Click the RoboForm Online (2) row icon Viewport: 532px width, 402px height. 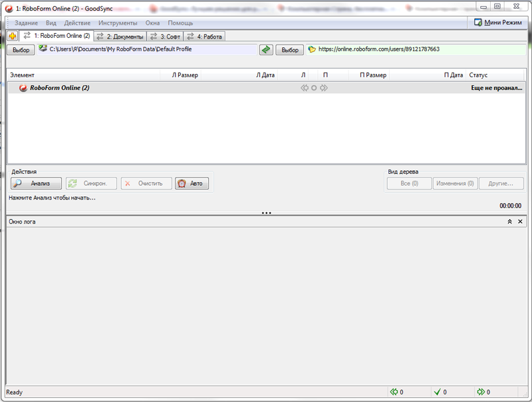(x=23, y=88)
